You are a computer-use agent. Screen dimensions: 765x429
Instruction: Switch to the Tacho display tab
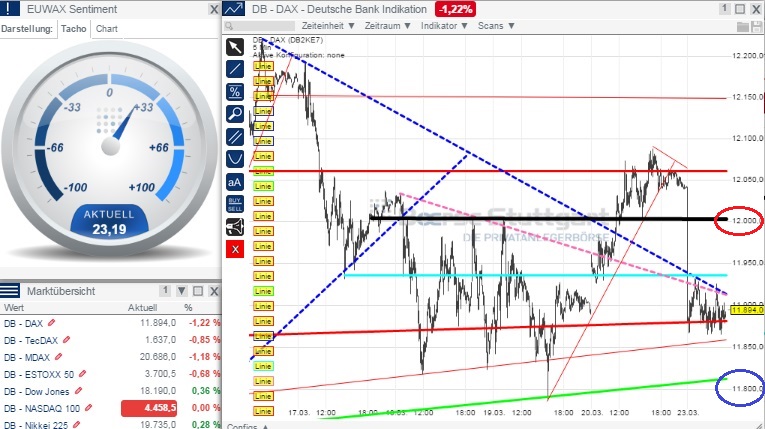74,28
